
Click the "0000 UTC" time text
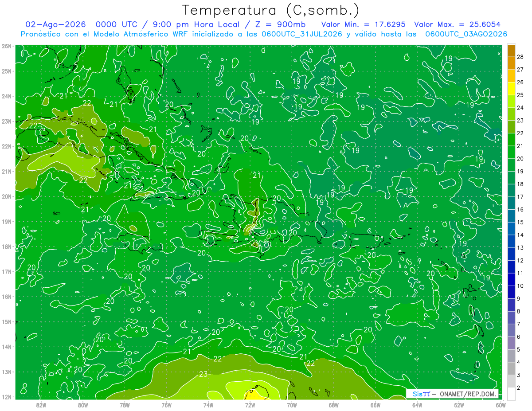[117, 24]
